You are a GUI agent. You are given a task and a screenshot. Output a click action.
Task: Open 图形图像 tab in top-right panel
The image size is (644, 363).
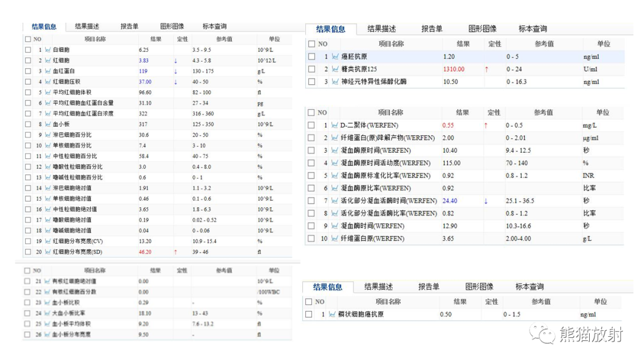click(482, 29)
